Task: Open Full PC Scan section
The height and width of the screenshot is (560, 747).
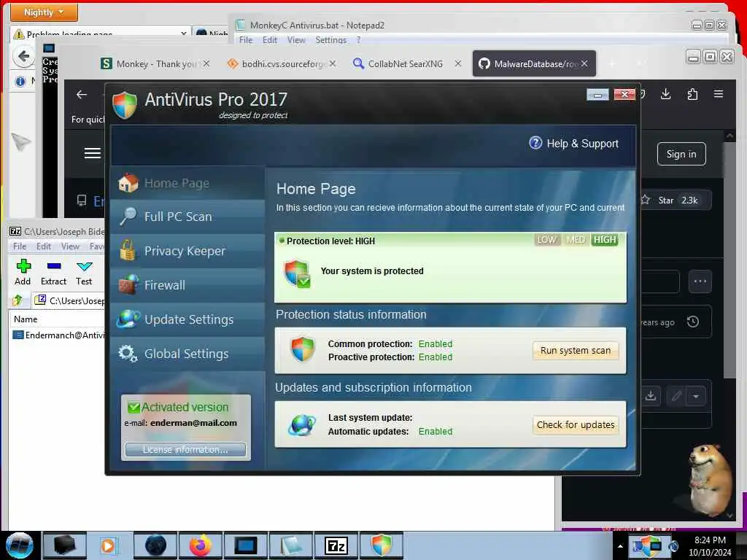Action: [187, 217]
